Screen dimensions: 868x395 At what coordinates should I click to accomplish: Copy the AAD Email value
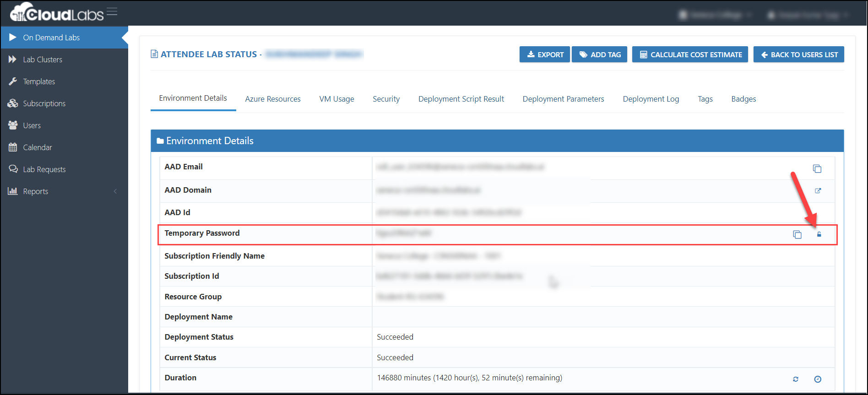817,168
